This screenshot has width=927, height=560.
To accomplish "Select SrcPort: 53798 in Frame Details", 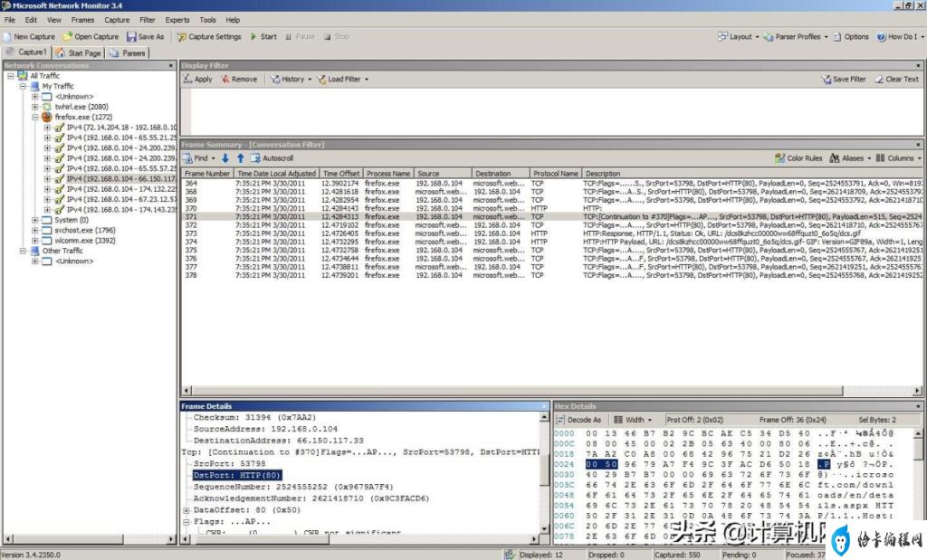I will [229, 464].
